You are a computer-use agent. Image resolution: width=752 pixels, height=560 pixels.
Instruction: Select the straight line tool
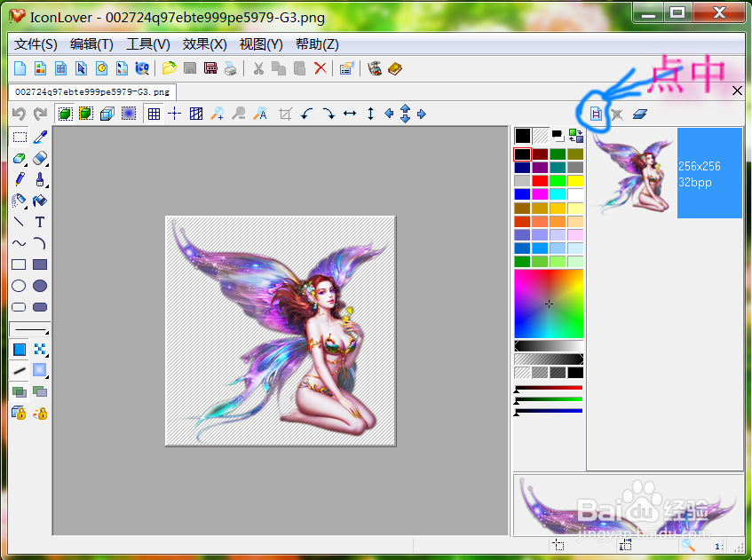[x=20, y=222]
